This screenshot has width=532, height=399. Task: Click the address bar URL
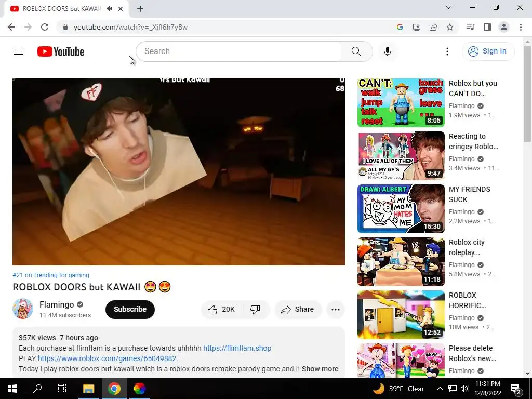[130, 27]
